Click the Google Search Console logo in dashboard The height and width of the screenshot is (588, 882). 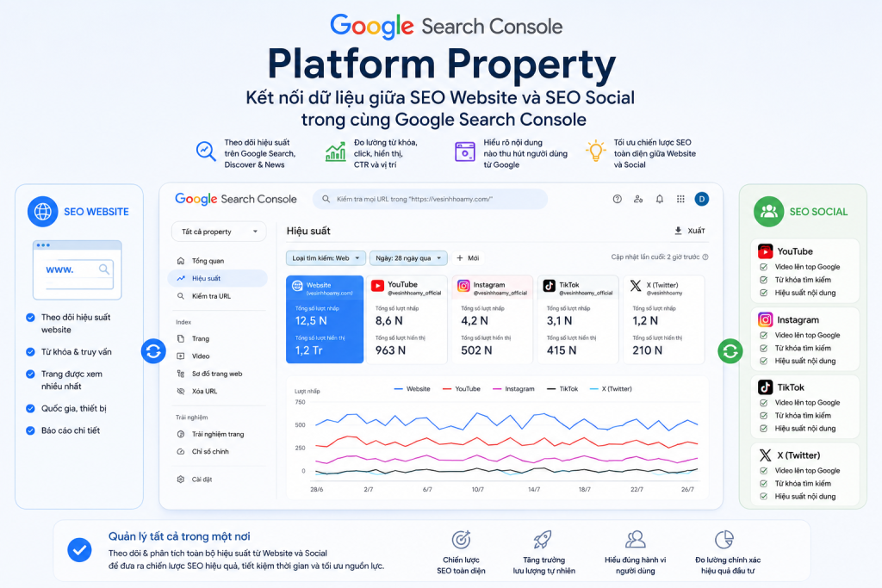(236, 199)
